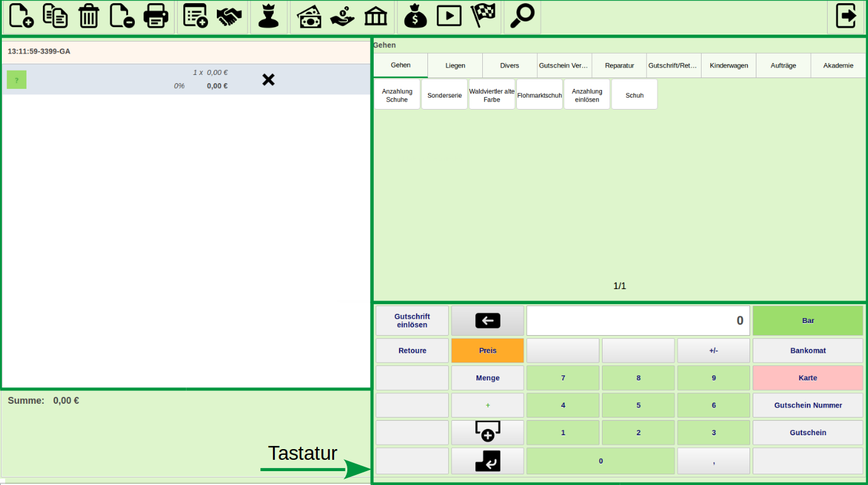Click the exit icon at top right

(845, 16)
